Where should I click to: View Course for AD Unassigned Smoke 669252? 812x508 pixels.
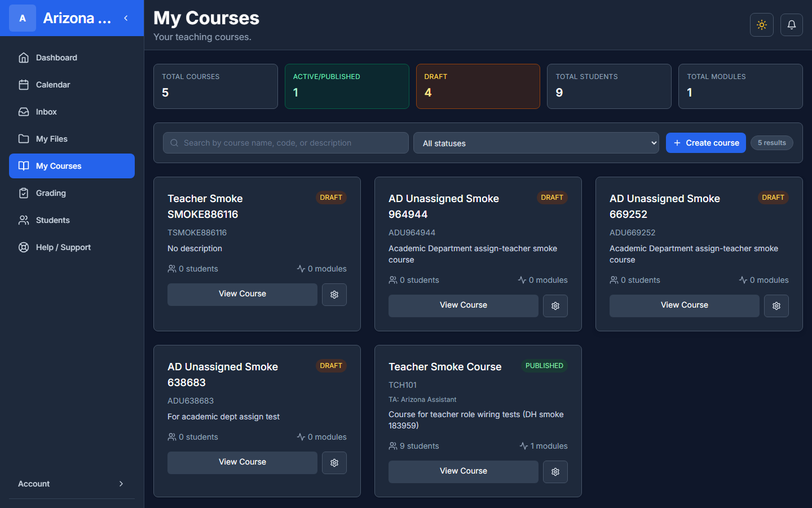[x=685, y=306]
